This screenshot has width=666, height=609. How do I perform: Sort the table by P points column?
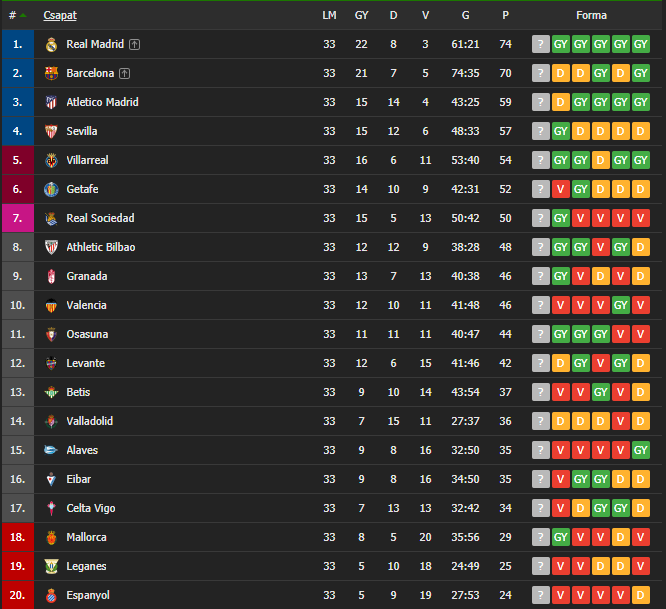pos(505,15)
